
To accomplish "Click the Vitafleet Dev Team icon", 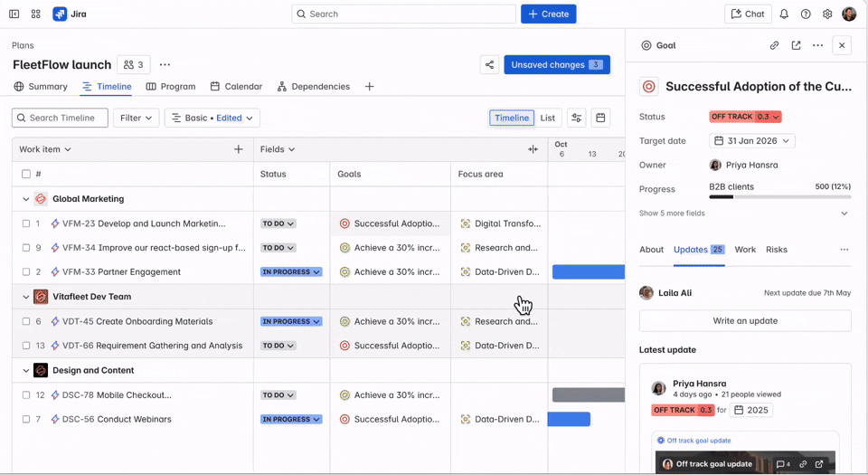I will coord(41,297).
